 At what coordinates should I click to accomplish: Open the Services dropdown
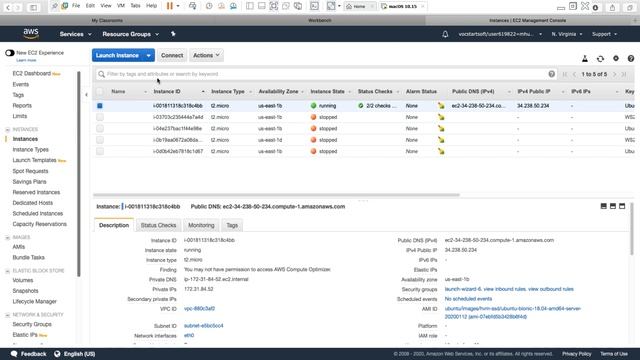click(x=76, y=34)
